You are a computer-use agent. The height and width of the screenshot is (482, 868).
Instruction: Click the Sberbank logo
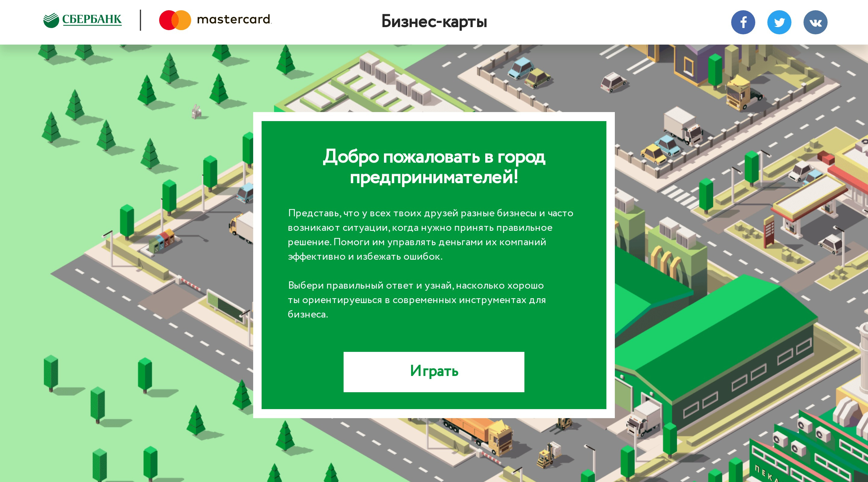click(x=83, y=20)
